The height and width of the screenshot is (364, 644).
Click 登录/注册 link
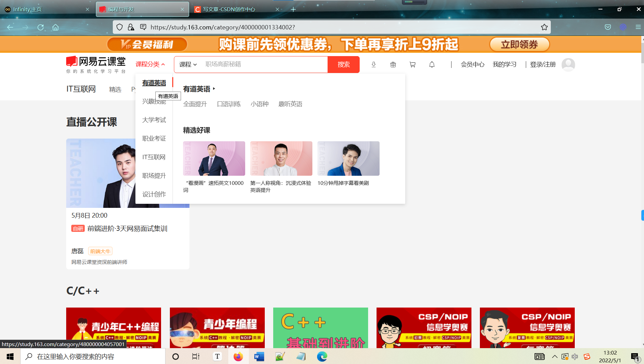[543, 64]
